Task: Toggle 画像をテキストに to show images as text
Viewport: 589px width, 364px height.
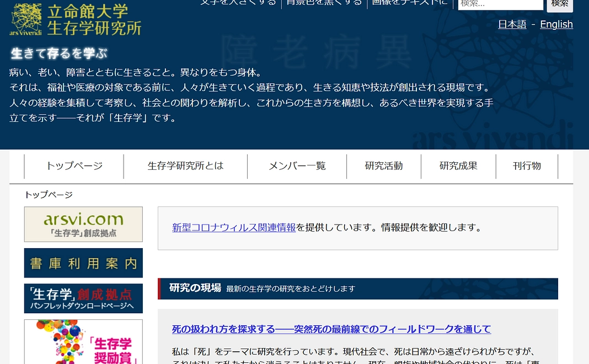Action: click(x=410, y=3)
